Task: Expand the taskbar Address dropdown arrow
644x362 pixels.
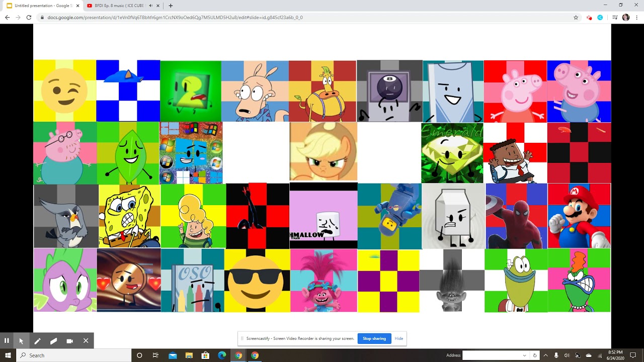Action: (524, 355)
